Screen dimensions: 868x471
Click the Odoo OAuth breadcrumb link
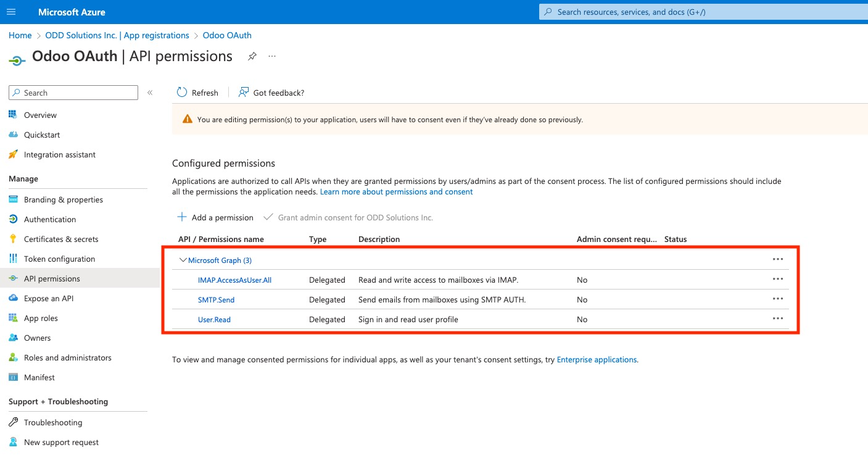(x=227, y=35)
